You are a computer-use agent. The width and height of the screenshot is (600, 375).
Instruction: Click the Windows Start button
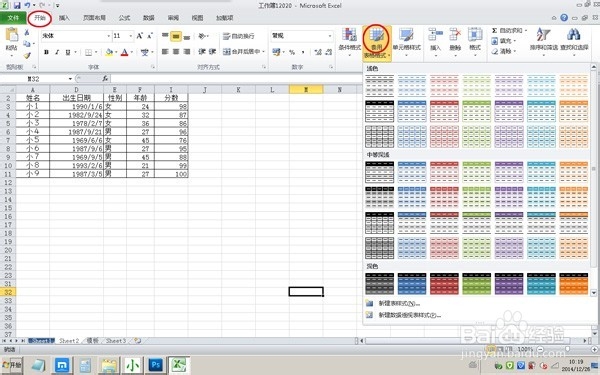(12, 365)
